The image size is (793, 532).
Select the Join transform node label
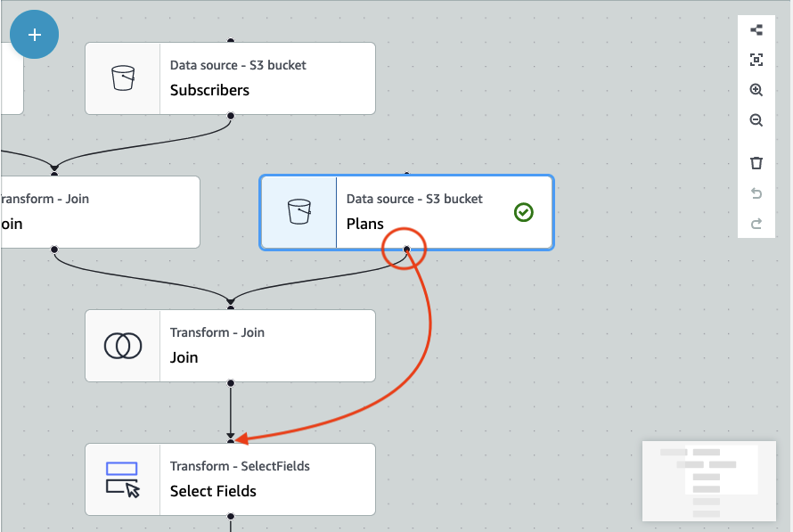pyautogui.click(x=184, y=357)
